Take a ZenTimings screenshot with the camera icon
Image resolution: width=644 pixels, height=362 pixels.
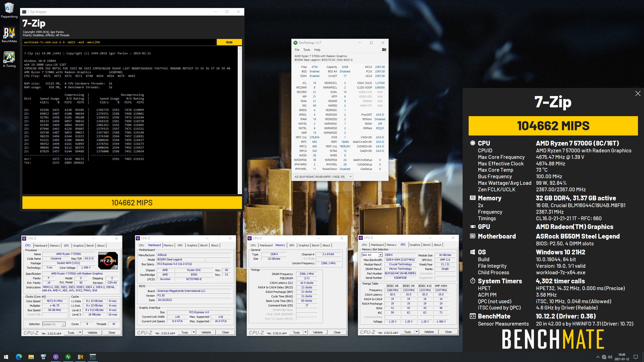pyautogui.click(x=384, y=50)
